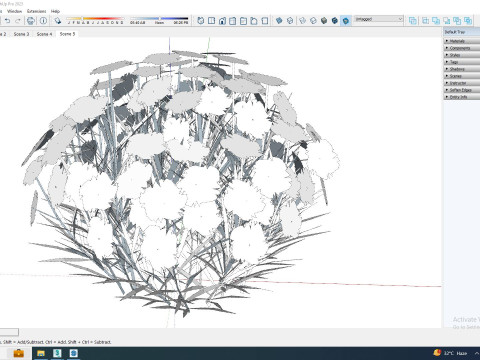
Task: Show hidden system tray icons chevron
Action: coord(477,353)
